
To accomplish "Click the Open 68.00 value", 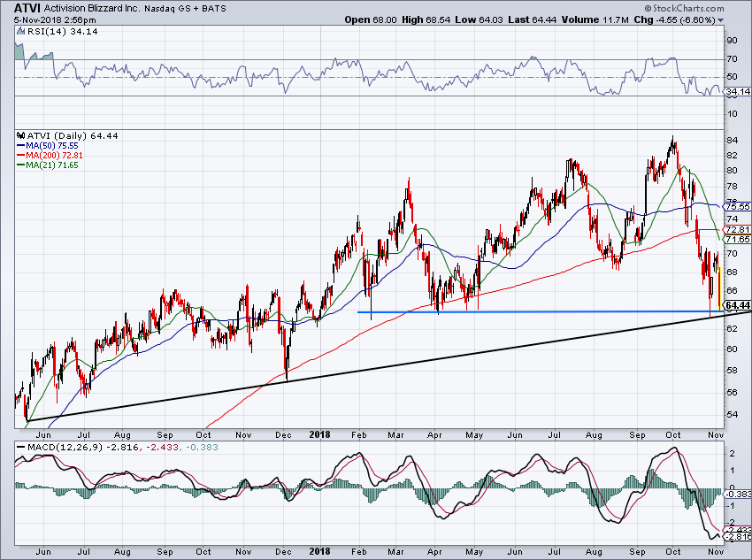I will point(371,19).
